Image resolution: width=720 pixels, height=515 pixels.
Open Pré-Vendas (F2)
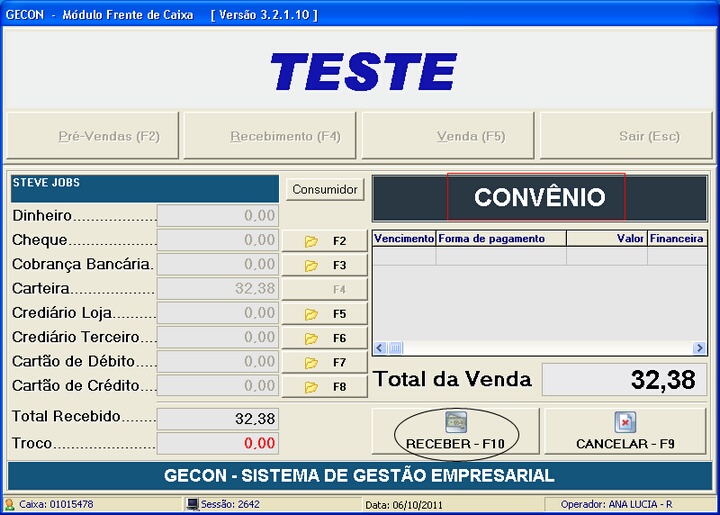92,136
